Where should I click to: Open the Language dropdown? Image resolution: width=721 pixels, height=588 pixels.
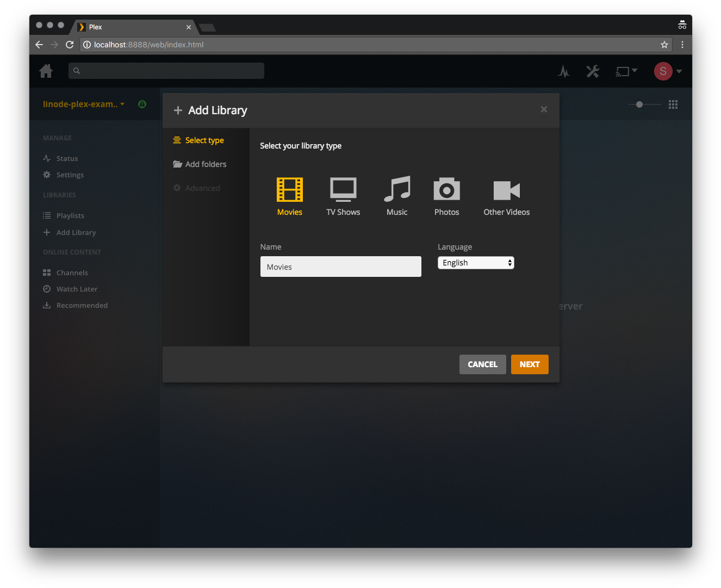(476, 262)
